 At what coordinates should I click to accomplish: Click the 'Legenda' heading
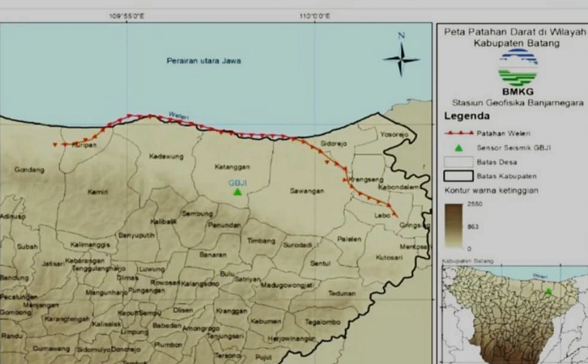click(x=467, y=116)
